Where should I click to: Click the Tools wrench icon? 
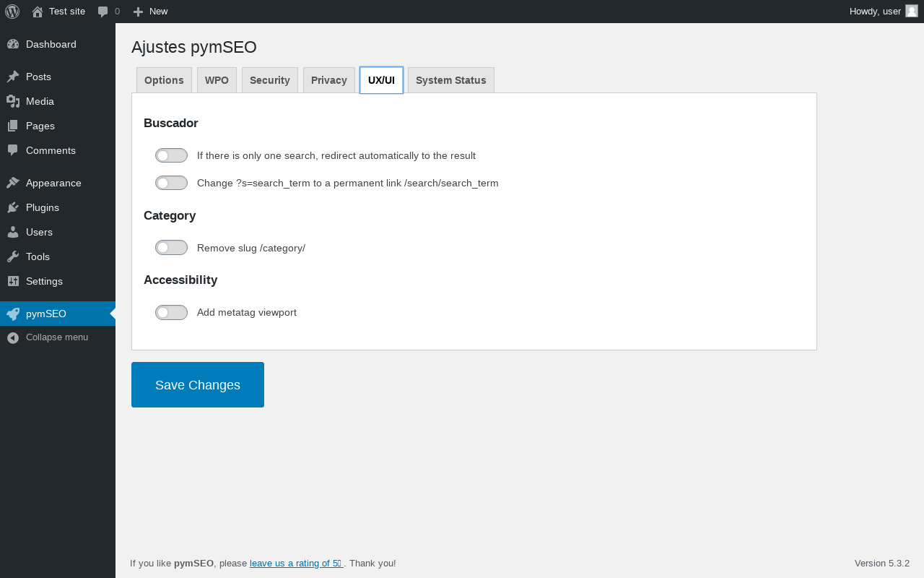pos(13,256)
